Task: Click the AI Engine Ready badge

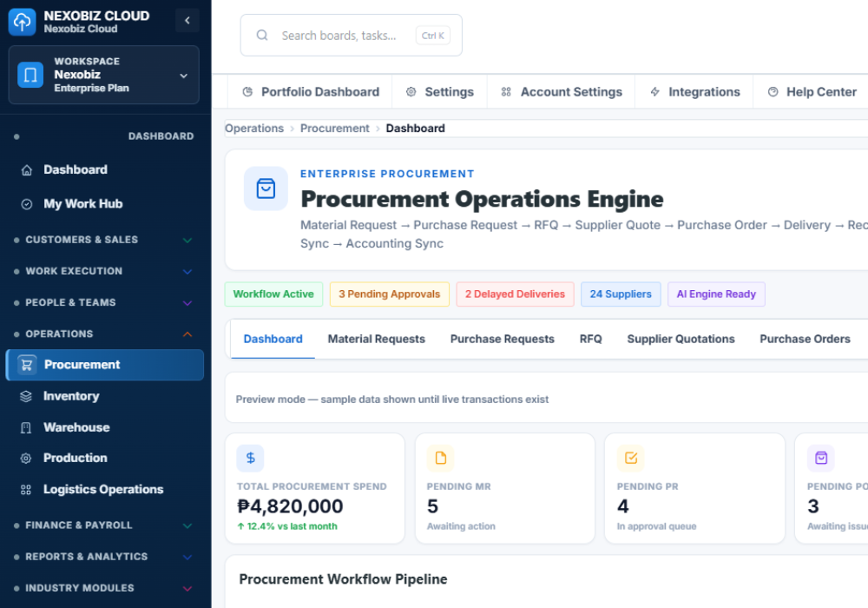Action: coord(716,294)
